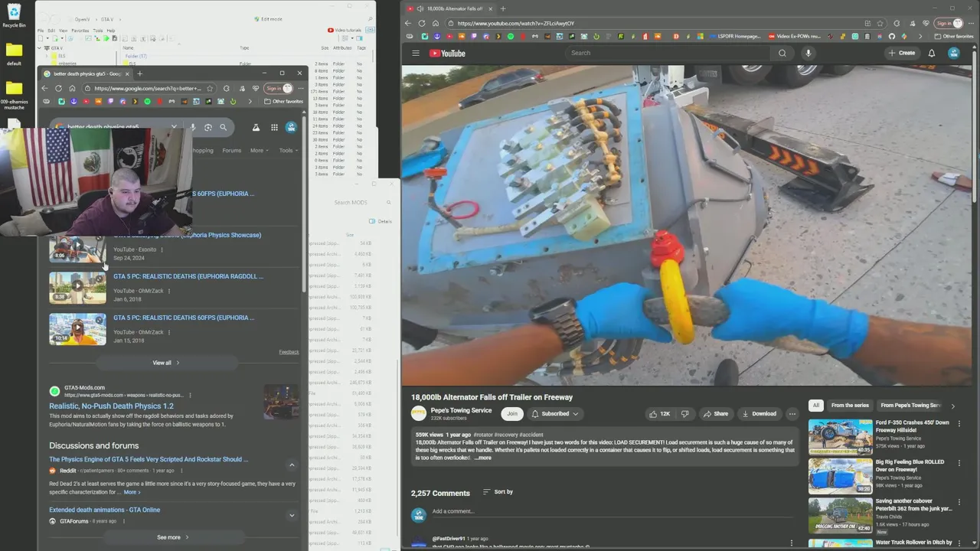Open the Subscribed notification dropdown
The height and width of the screenshot is (551, 980).
554,413
